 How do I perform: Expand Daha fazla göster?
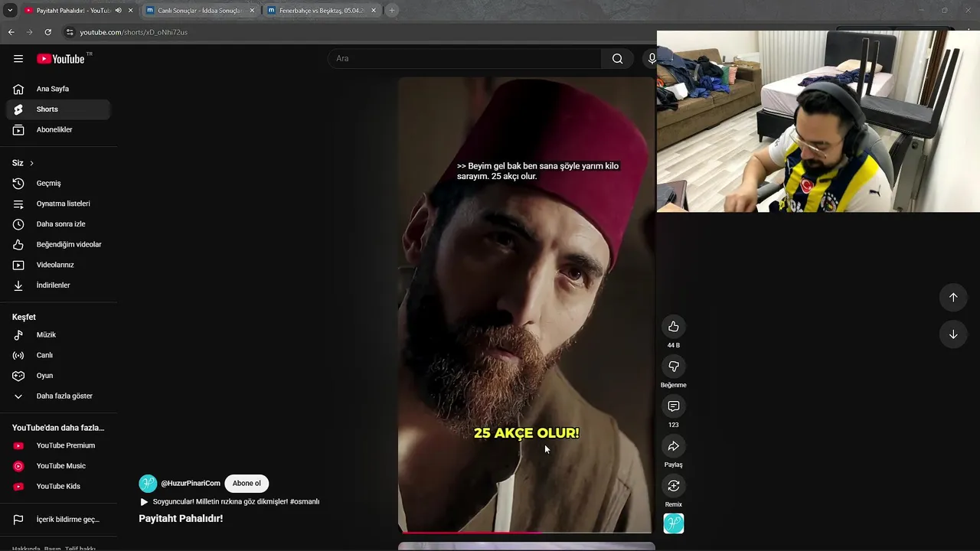coord(58,396)
